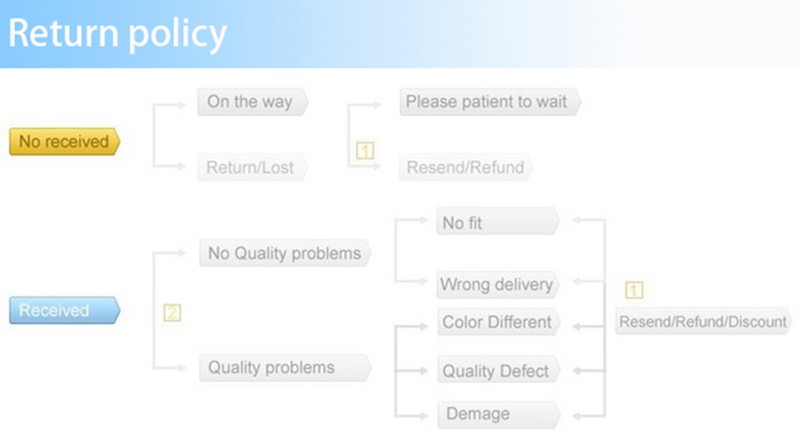Click the Wrong delivery box
This screenshot has width=800, height=441.
498,284
